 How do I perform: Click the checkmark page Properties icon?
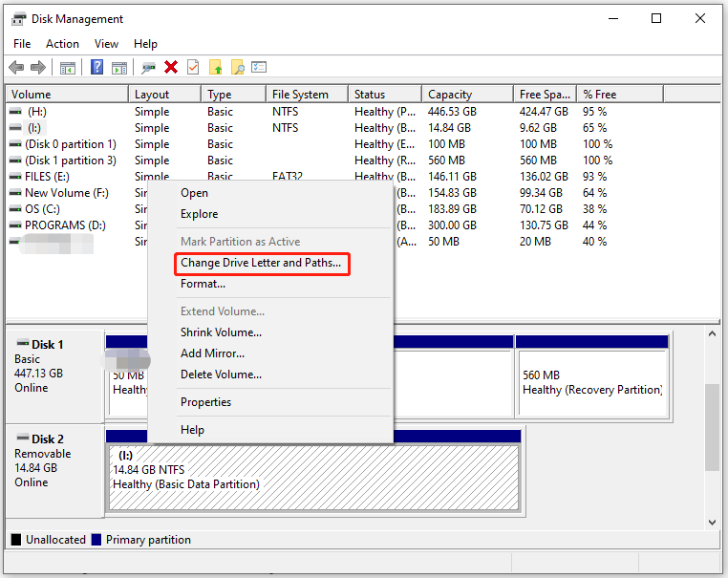pos(193,67)
